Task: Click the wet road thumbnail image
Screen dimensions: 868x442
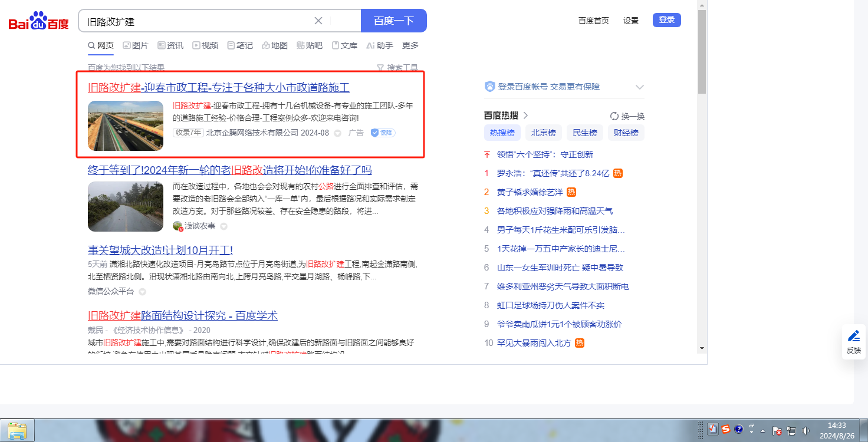Action: point(126,206)
